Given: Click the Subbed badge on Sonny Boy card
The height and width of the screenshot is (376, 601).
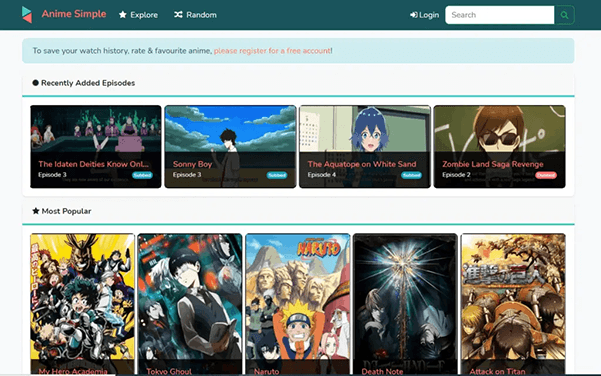Looking at the screenshot, I should [x=277, y=175].
